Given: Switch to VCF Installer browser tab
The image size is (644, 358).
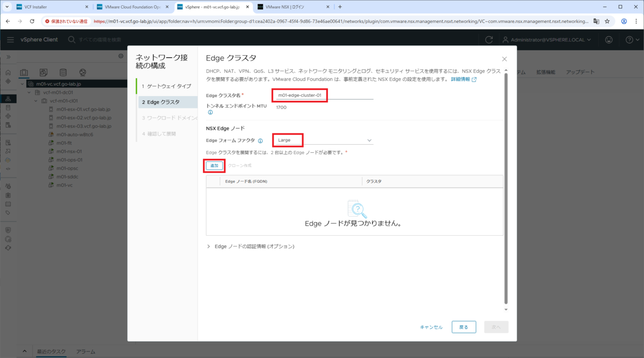Looking at the screenshot, I should (51, 7).
